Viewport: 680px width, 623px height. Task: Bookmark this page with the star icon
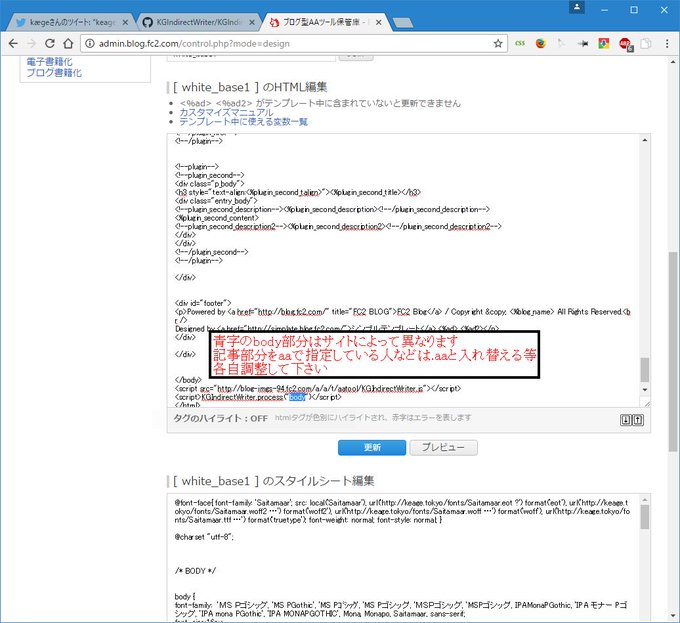pos(498,43)
